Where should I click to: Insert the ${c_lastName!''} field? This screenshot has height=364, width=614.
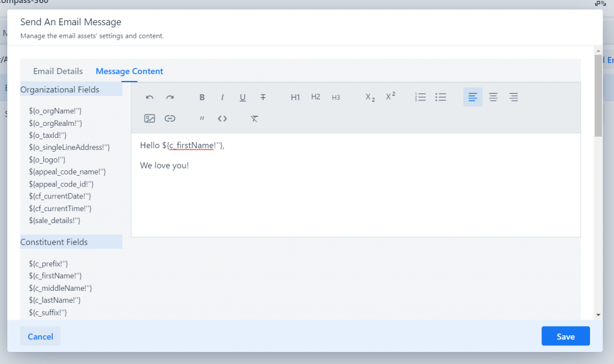[x=55, y=300]
